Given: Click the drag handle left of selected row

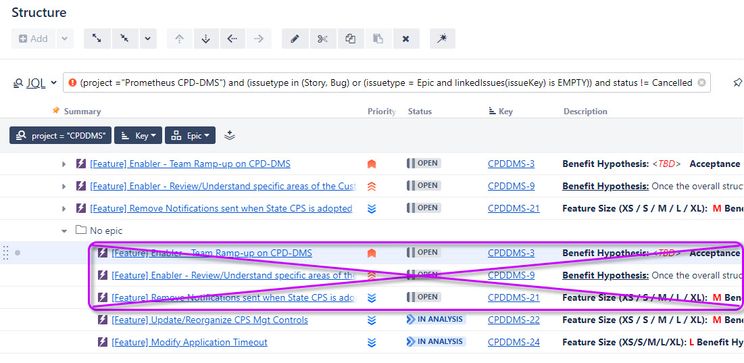Looking at the screenshot, I should pos(6,253).
